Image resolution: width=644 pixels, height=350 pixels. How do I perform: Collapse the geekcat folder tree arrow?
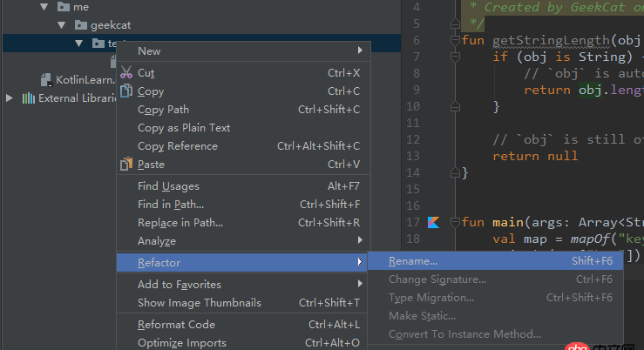point(61,25)
